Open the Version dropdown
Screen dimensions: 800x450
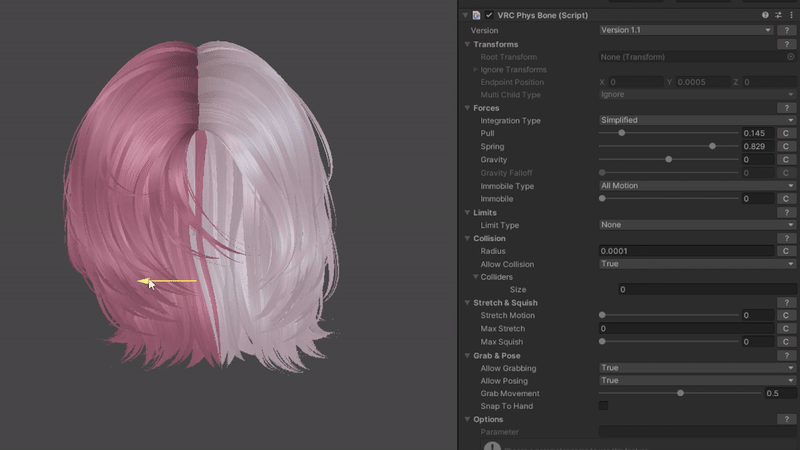coord(686,31)
